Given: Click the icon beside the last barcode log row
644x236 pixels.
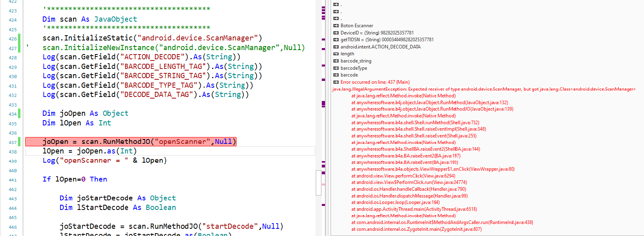Looking at the screenshot, I should click(336, 75).
